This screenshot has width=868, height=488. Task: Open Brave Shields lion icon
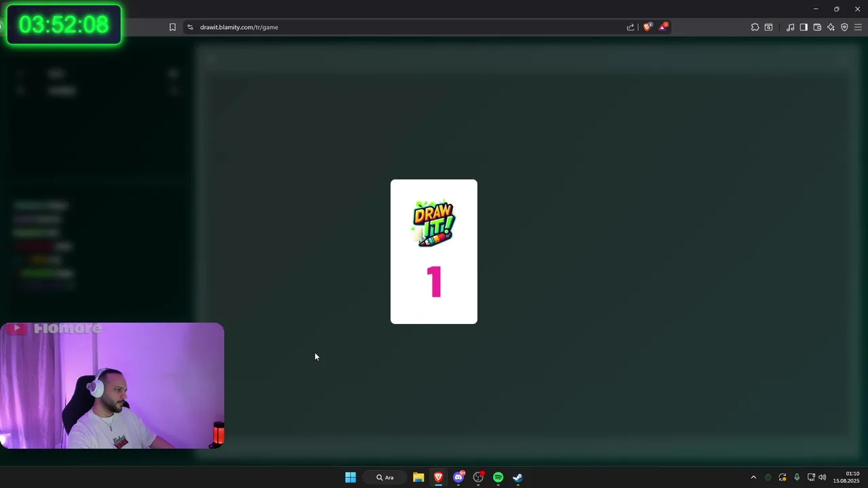[x=647, y=27]
